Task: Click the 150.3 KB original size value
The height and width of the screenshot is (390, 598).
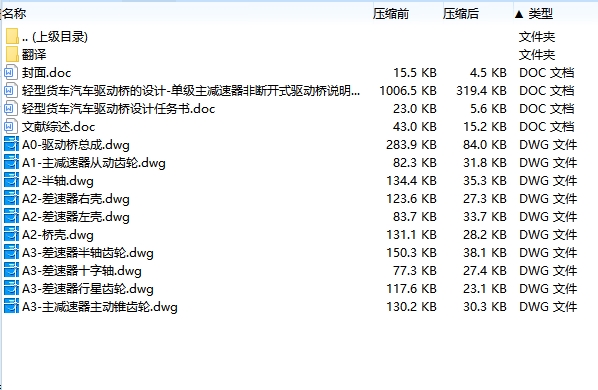Action: coord(411,253)
